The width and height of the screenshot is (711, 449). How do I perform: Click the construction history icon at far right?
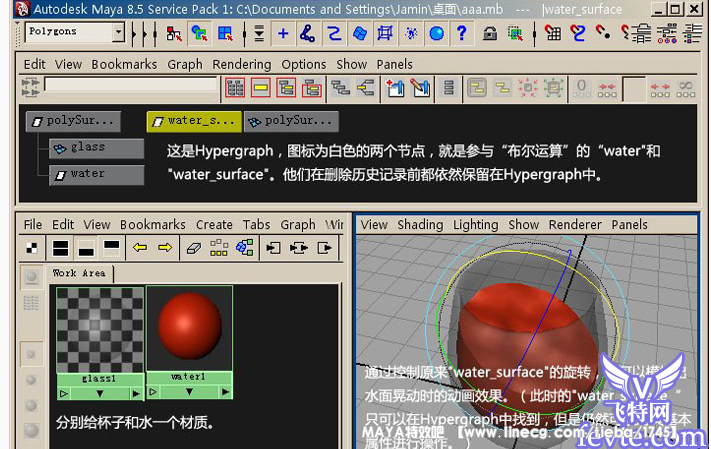coord(693,33)
